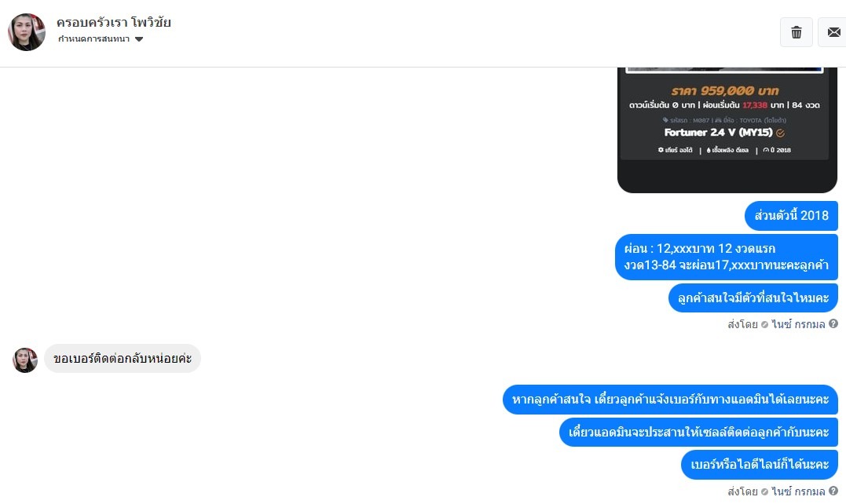Click sender name ไนซ์ กรกมล under first group
The height and width of the screenshot is (504, 846).
coord(799,324)
